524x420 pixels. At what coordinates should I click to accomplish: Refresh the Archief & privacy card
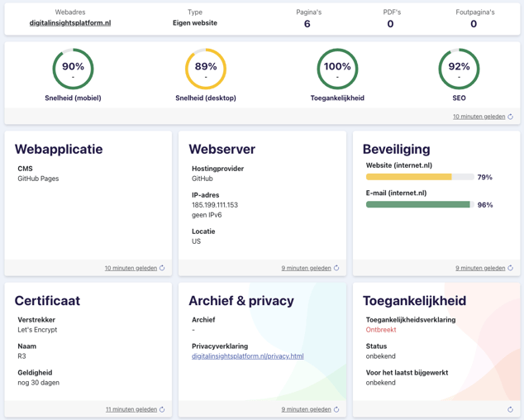pos(336,409)
